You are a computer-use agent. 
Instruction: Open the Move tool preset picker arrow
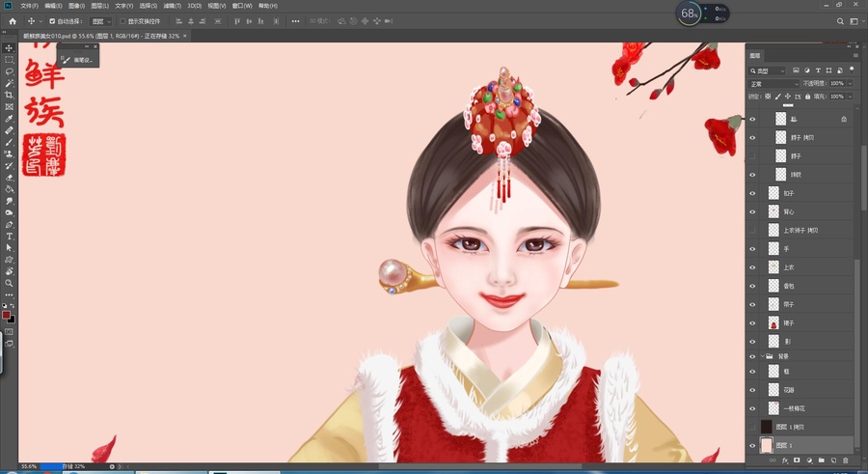(x=41, y=21)
